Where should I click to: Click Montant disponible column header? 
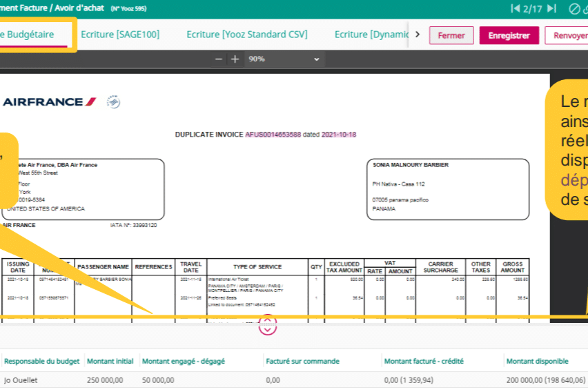point(538,361)
